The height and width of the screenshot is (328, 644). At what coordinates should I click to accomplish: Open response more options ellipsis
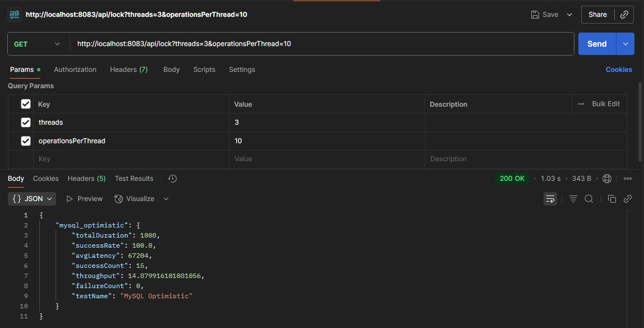tap(628, 179)
